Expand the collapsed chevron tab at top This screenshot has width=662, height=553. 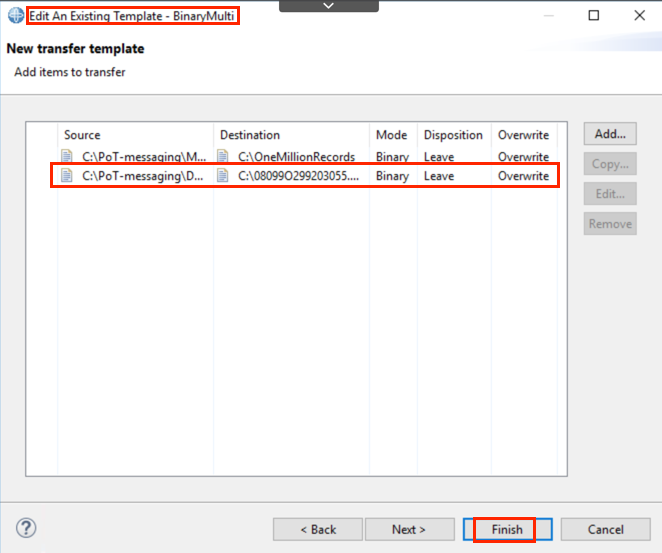tap(329, 6)
